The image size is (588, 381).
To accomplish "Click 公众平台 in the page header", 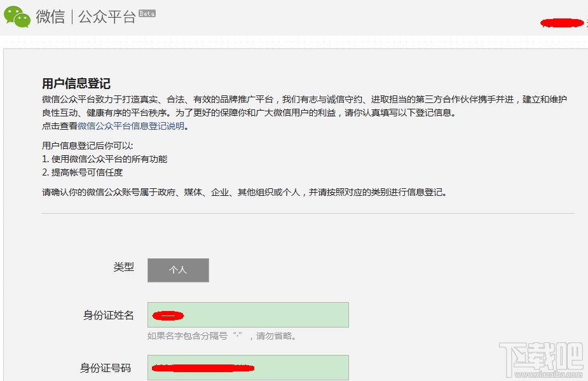I will click(106, 17).
